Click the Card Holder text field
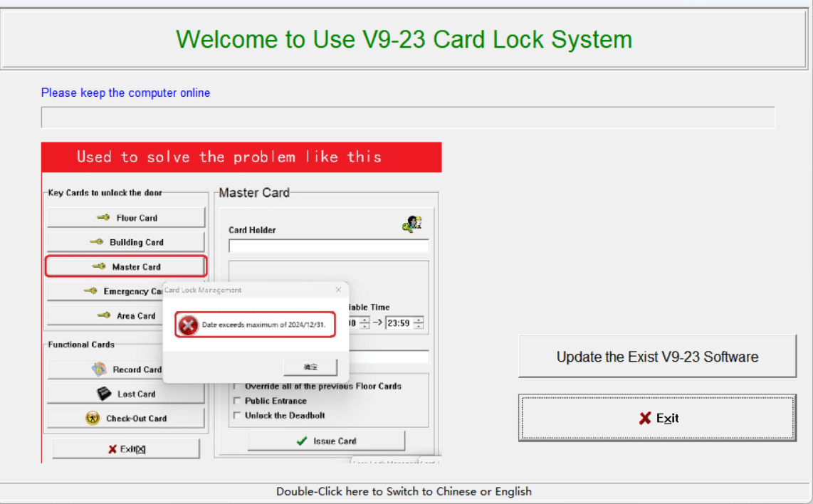This screenshot has height=504, width=813. click(x=329, y=246)
